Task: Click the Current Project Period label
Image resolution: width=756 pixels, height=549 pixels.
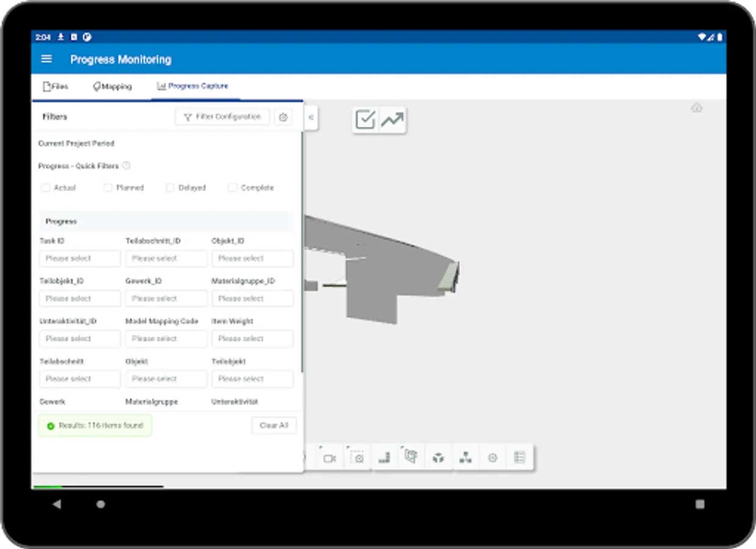Action: coord(76,143)
